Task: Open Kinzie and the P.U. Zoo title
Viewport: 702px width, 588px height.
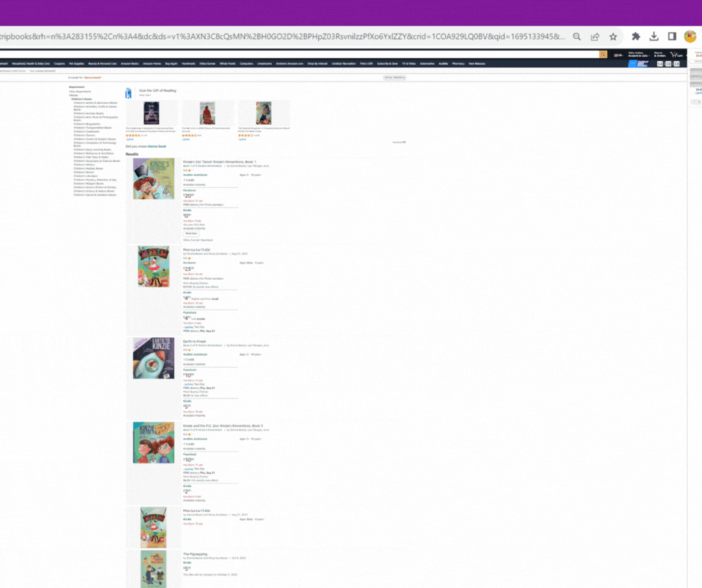Action: 223,426
